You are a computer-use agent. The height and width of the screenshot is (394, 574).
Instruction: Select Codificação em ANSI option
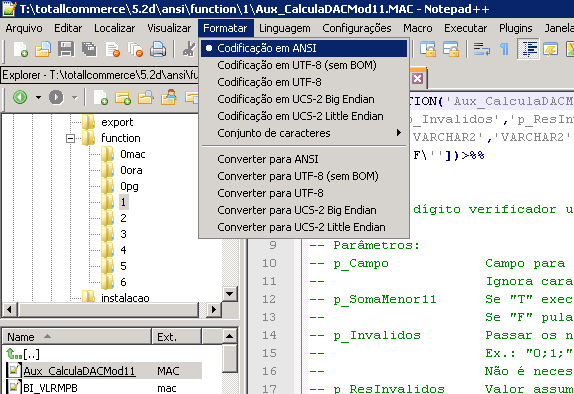click(x=304, y=48)
